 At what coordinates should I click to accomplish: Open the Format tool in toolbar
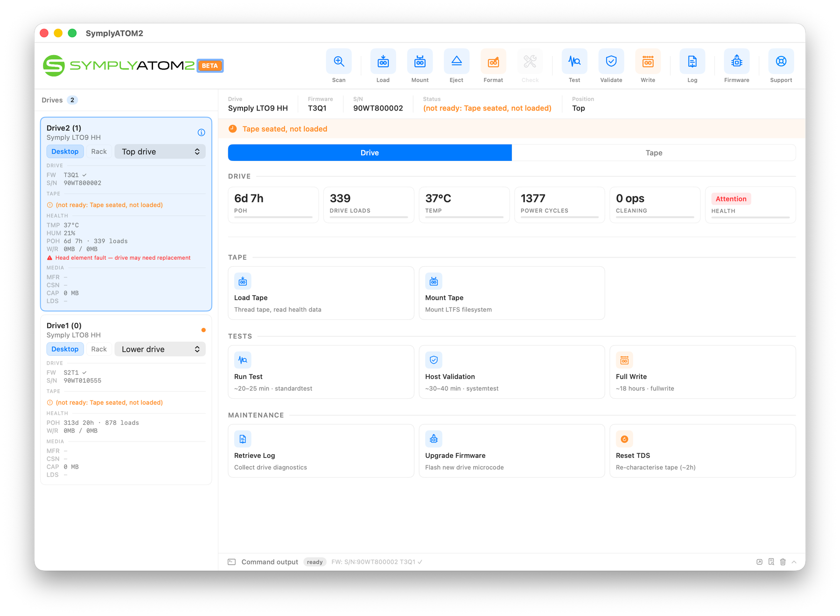(x=493, y=62)
